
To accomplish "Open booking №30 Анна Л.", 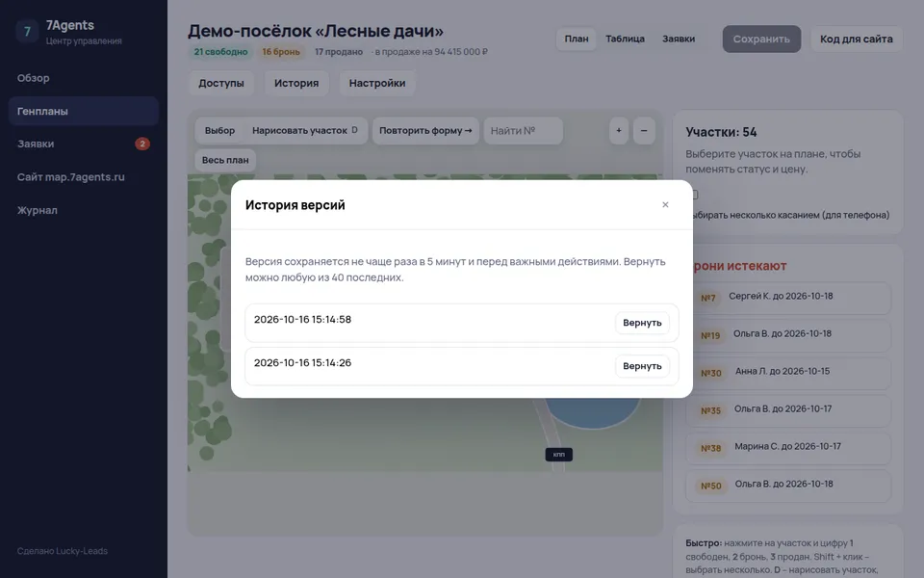I will 788,374.
